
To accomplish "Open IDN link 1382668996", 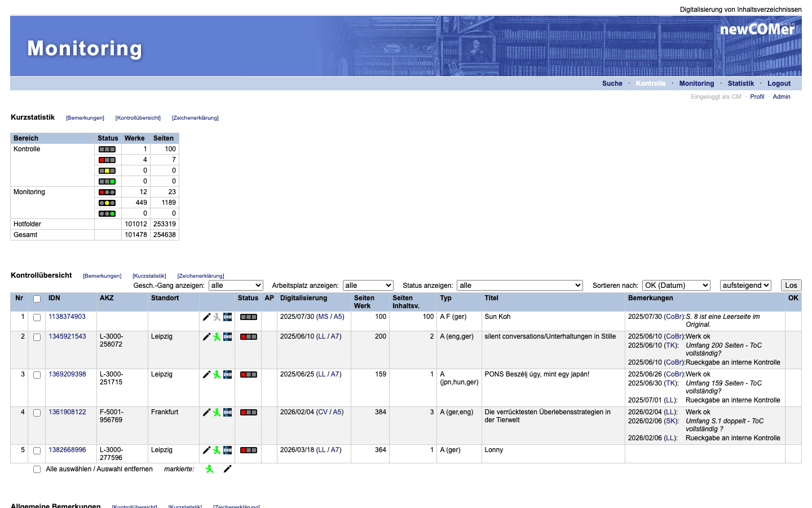I will click(67, 450).
